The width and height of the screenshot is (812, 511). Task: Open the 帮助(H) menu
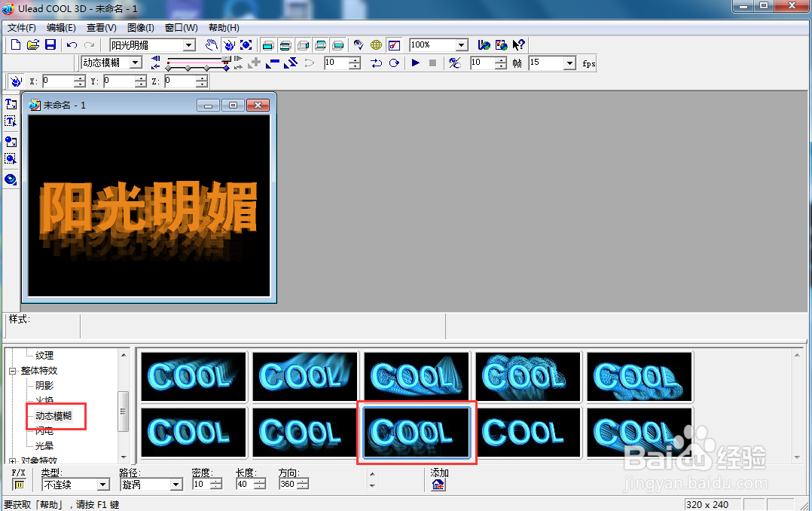224,27
